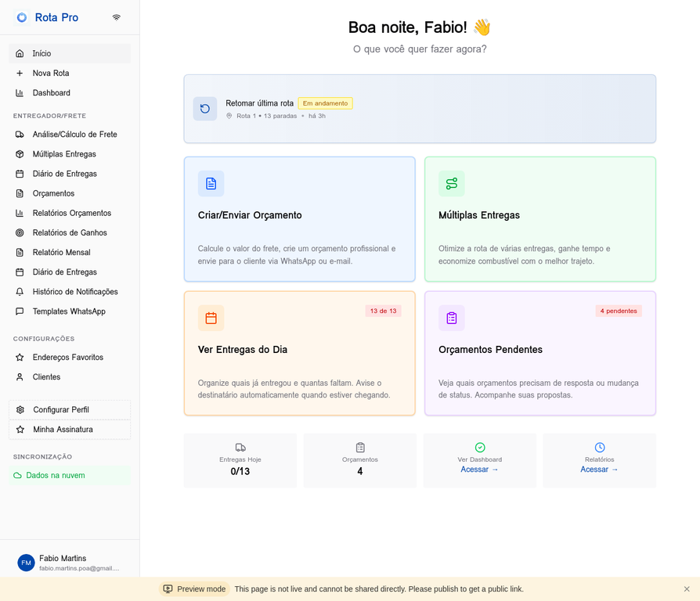Click the truck icon for Análise/Cálculo de Frete
The image size is (700, 601).
pos(18,134)
